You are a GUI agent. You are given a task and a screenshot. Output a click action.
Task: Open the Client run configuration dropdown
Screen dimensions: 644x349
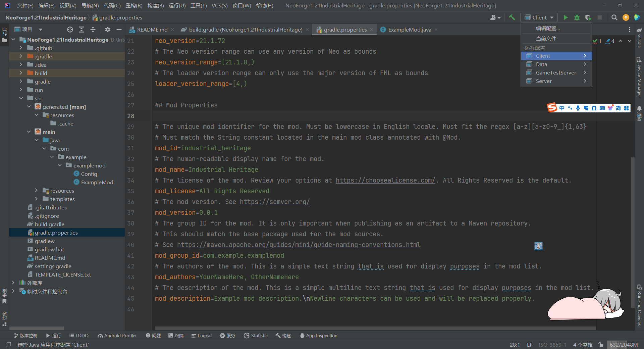click(x=539, y=17)
